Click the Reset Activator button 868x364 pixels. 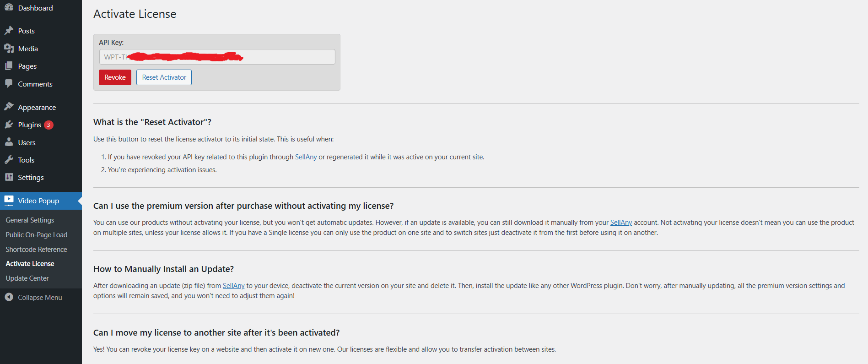click(164, 77)
